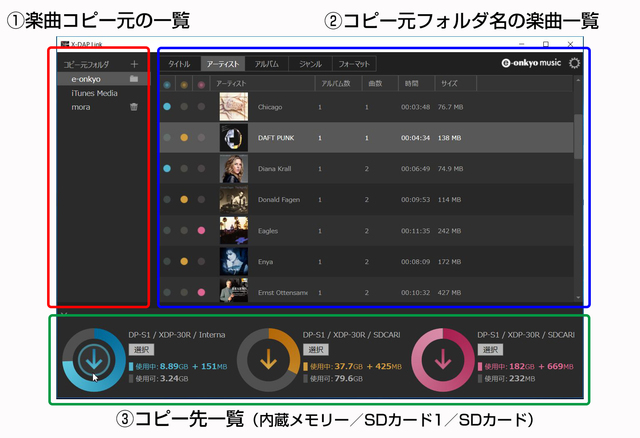Toggle blue dot for Chicago
640x438 pixels.
[167, 107]
